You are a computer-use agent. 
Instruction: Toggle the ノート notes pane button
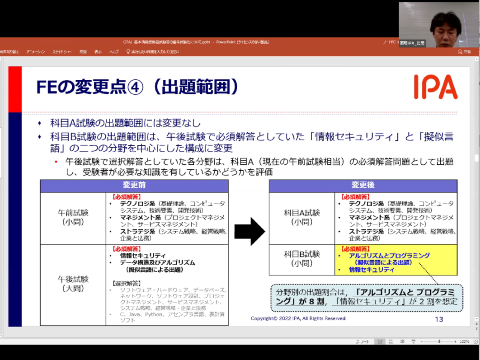(363, 342)
